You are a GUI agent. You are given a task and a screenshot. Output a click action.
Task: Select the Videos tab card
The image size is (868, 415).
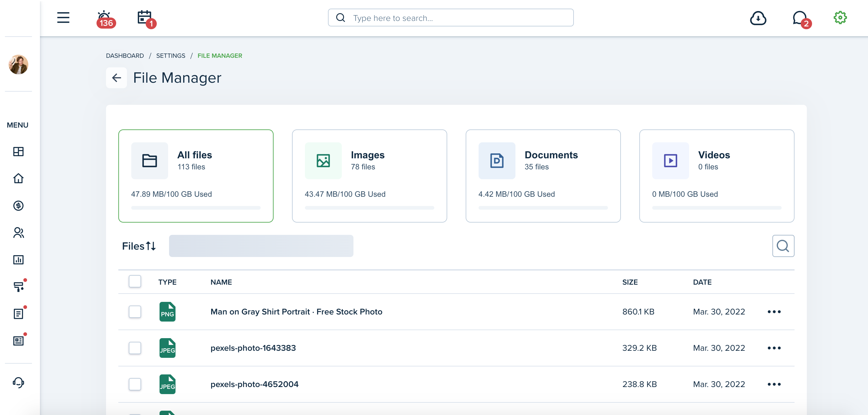pos(716,176)
